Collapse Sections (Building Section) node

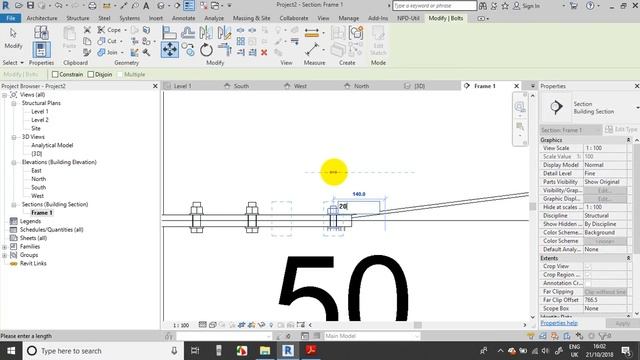click(x=13, y=204)
